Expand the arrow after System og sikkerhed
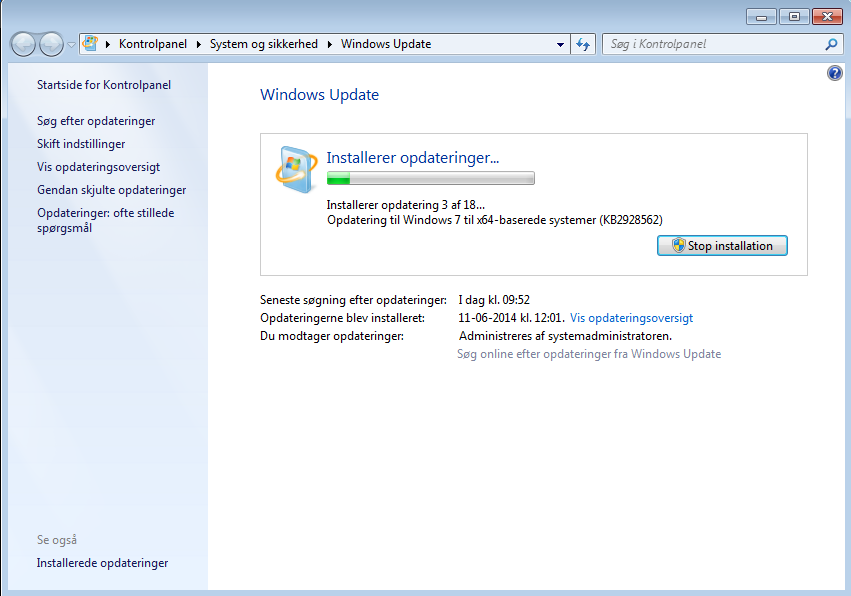851x596 pixels. [x=329, y=45]
